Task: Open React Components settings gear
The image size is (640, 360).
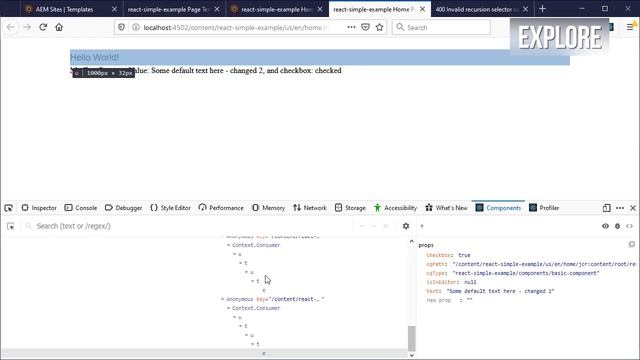Action: [x=406, y=226]
